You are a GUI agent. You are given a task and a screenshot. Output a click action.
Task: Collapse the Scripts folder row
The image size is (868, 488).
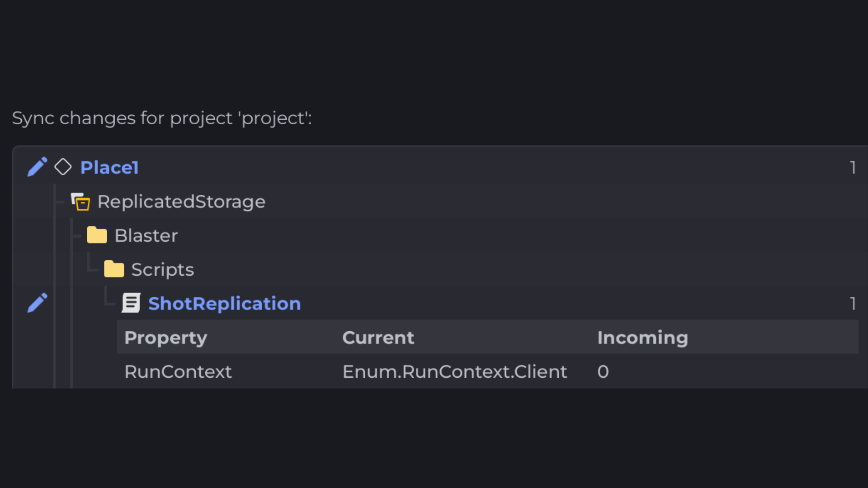point(162,270)
